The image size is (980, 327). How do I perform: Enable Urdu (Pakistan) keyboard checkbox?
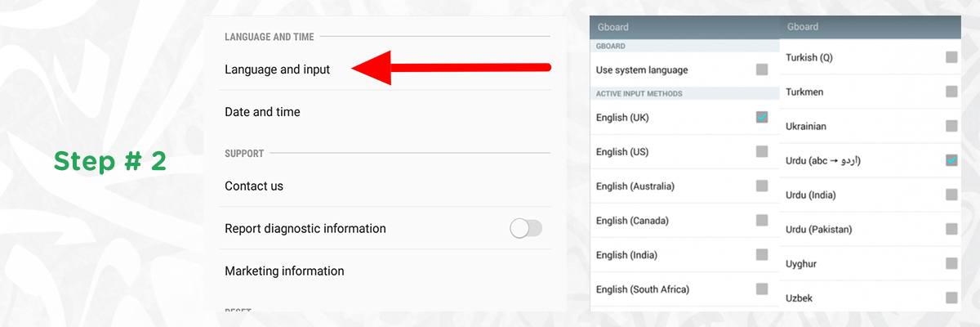[x=951, y=229]
